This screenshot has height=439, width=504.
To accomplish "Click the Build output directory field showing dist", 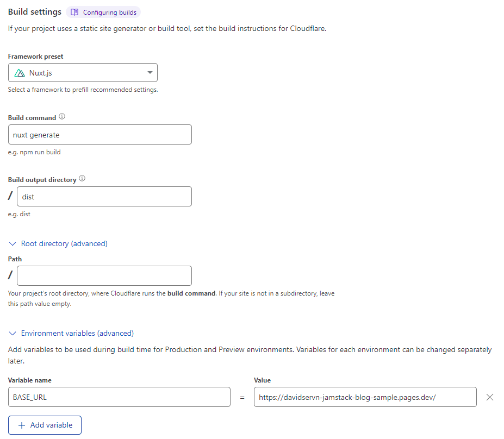I will click(x=104, y=196).
